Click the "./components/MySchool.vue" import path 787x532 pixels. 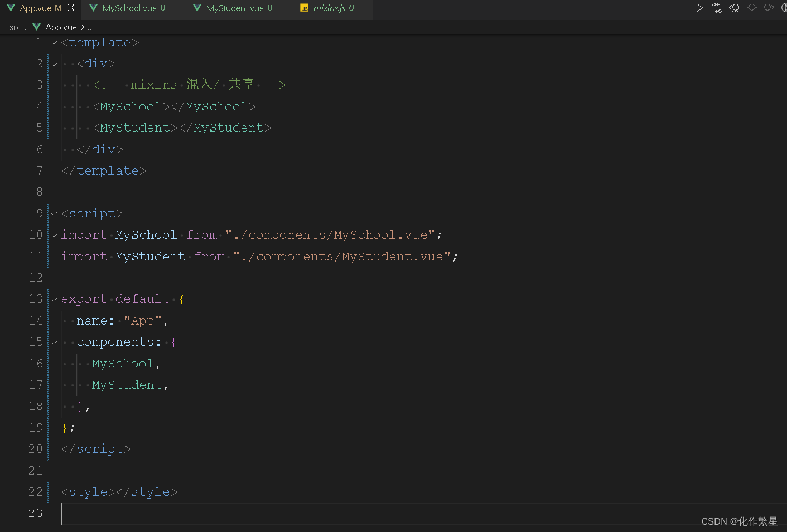(330, 235)
